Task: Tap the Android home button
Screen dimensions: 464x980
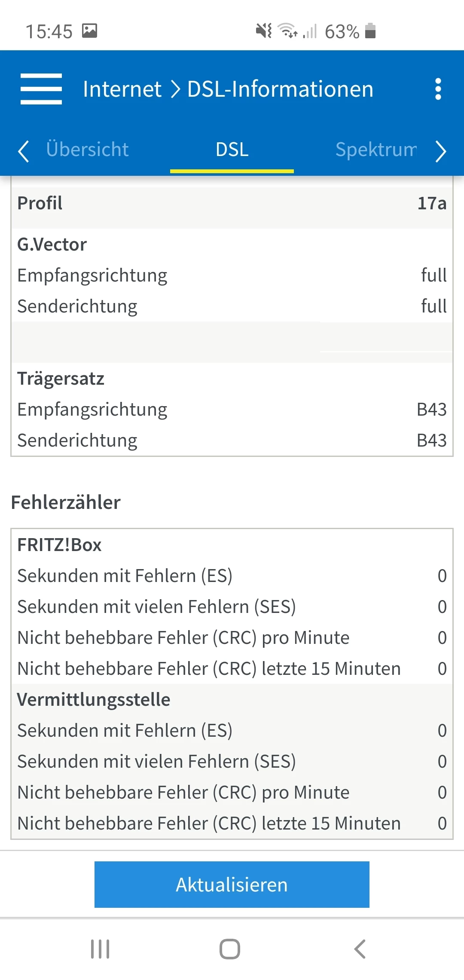Action: tap(230, 949)
